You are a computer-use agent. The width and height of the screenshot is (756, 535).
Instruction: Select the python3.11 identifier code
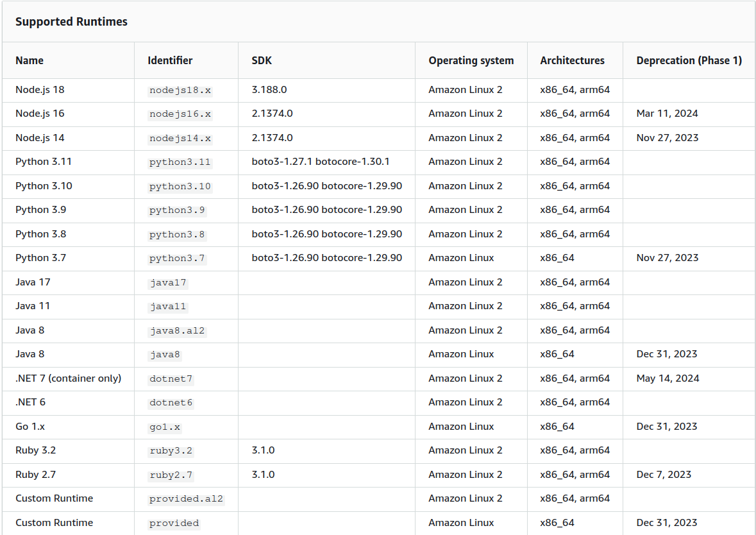tap(178, 162)
